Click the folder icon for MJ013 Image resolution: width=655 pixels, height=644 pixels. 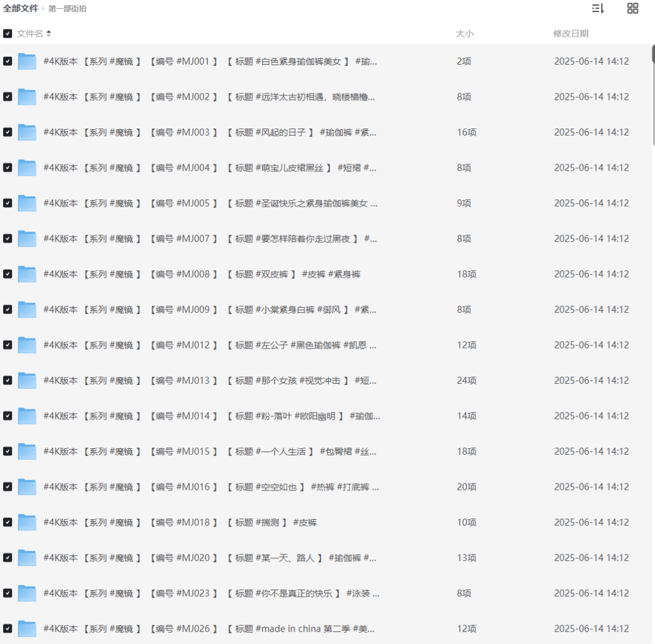point(27,381)
